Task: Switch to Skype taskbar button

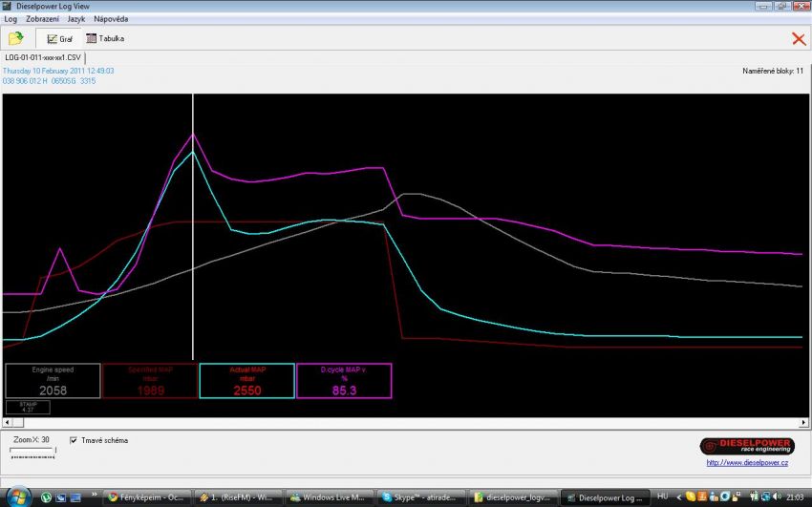Action: pyautogui.click(x=421, y=497)
